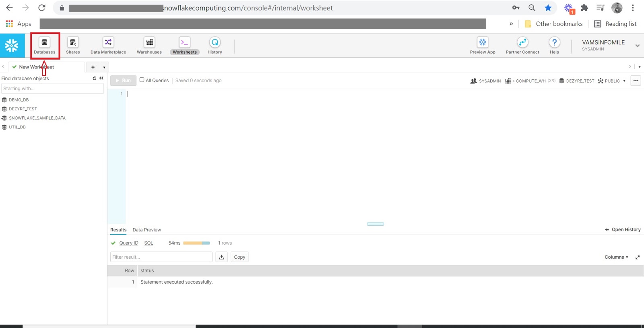
Task: Click the Query ID link
Action: (x=128, y=243)
